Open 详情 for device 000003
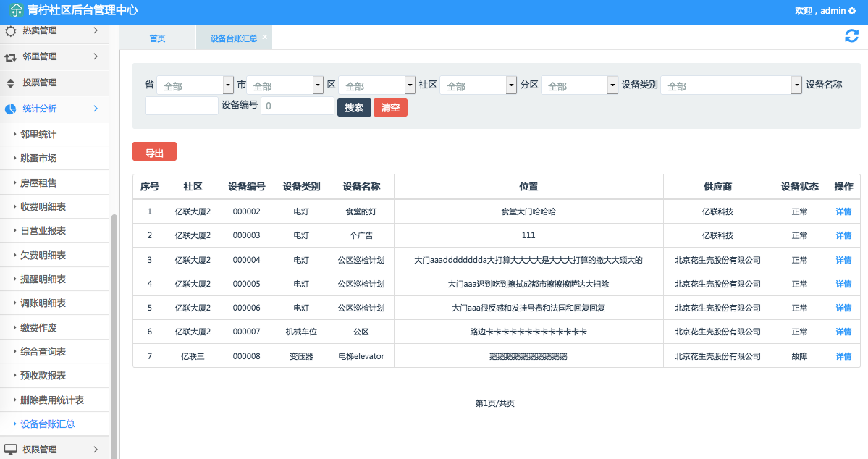Viewport: 868px width, 459px height. (843, 235)
